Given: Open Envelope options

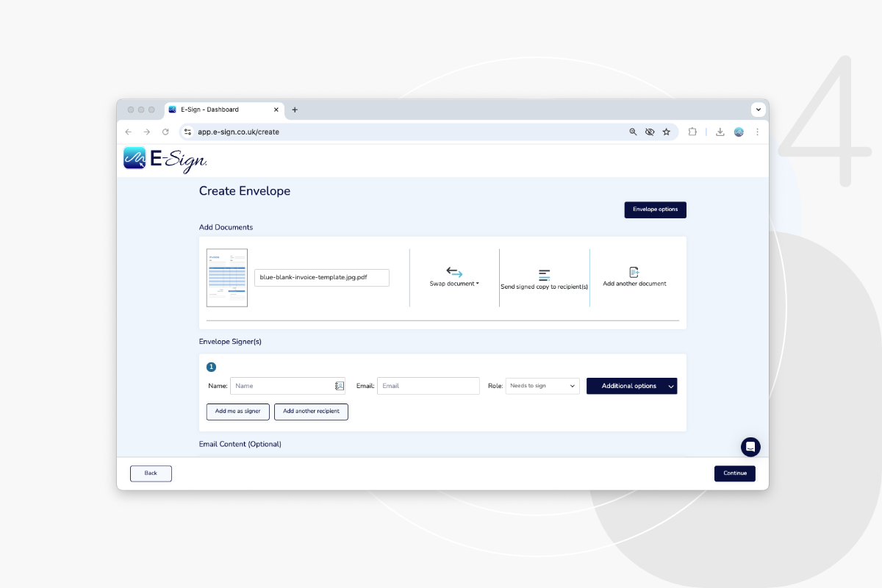Looking at the screenshot, I should click(656, 209).
